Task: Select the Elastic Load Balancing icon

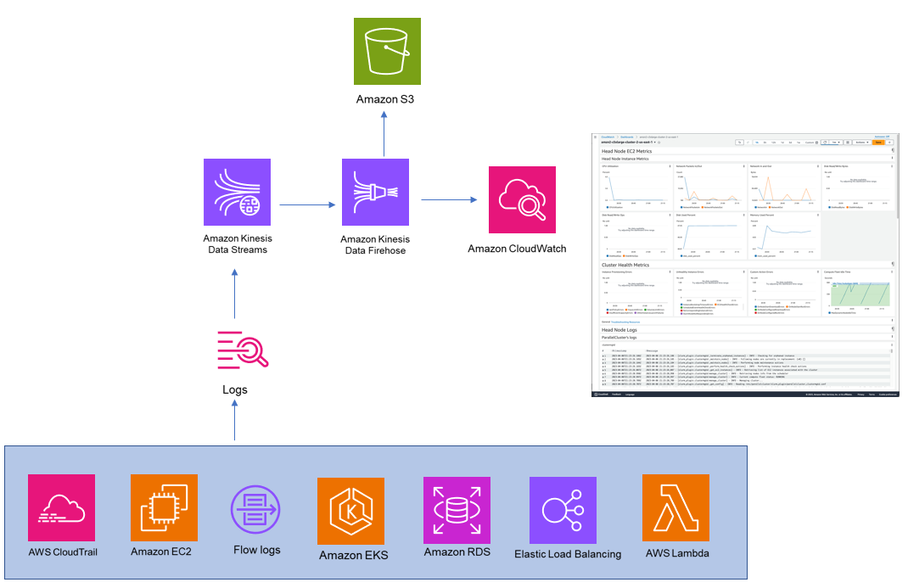Action: coord(563,510)
